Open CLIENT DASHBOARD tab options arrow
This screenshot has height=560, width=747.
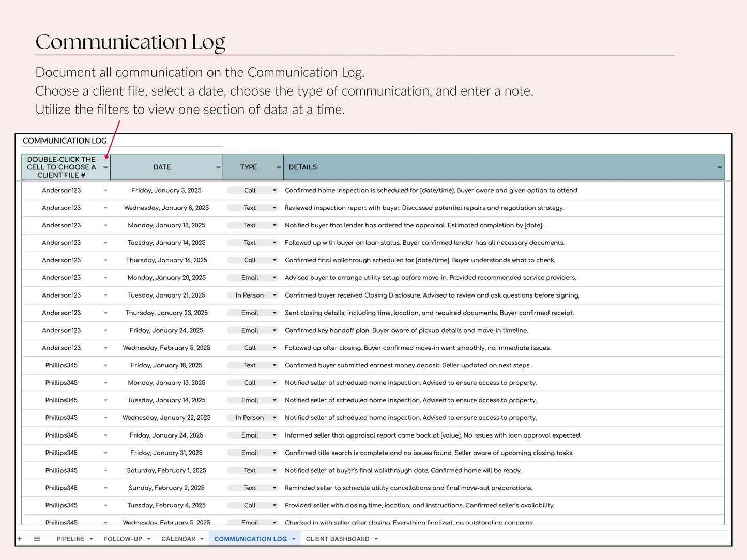[x=376, y=539]
